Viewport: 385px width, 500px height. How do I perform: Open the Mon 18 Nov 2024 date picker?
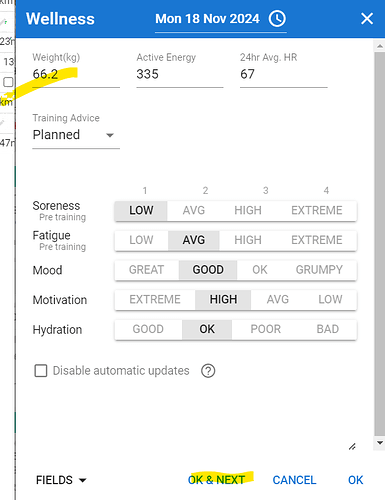(207, 19)
